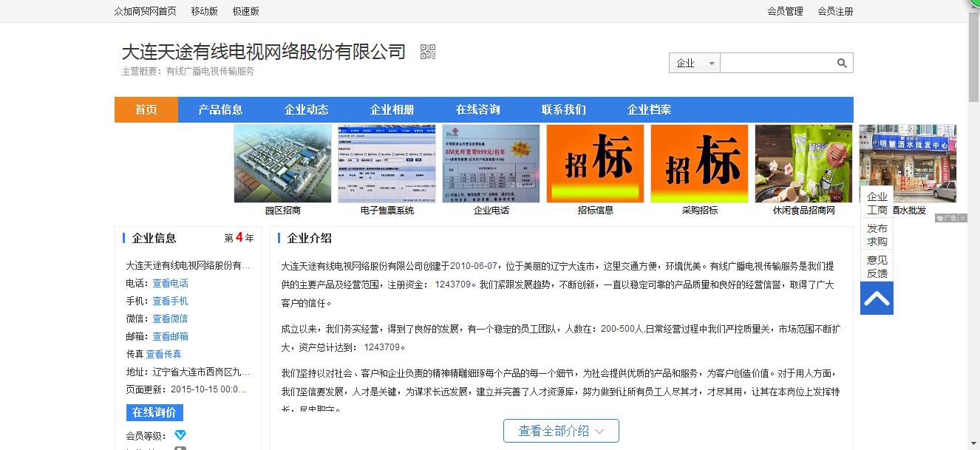Open the 联系我们 tab
This screenshot has height=450, width=980.
[563, 109]
